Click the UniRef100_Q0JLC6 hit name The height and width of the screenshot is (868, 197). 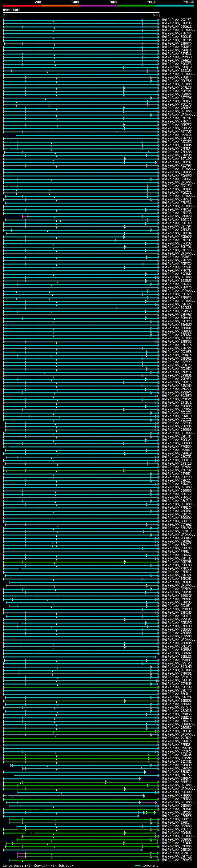coord(177,88)
